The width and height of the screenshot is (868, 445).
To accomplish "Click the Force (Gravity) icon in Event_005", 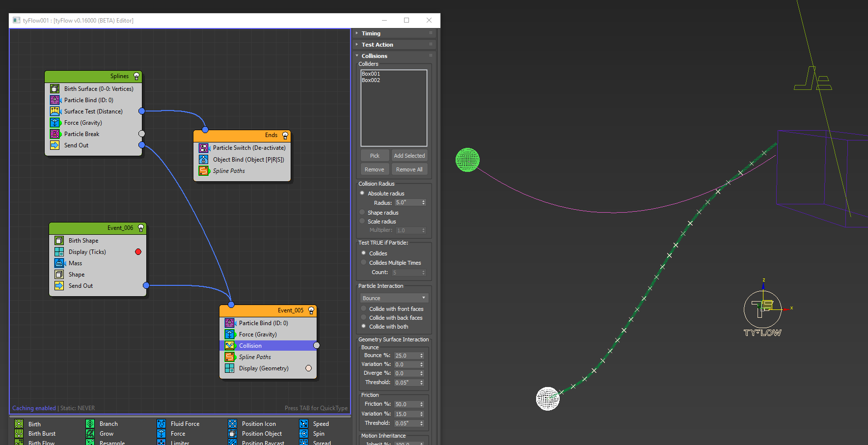I will point(230,334).
